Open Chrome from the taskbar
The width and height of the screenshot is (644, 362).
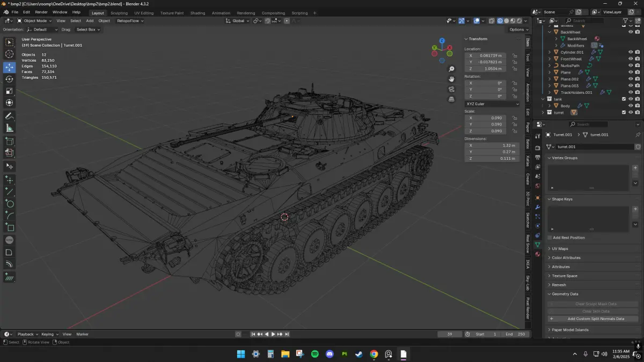374,354
